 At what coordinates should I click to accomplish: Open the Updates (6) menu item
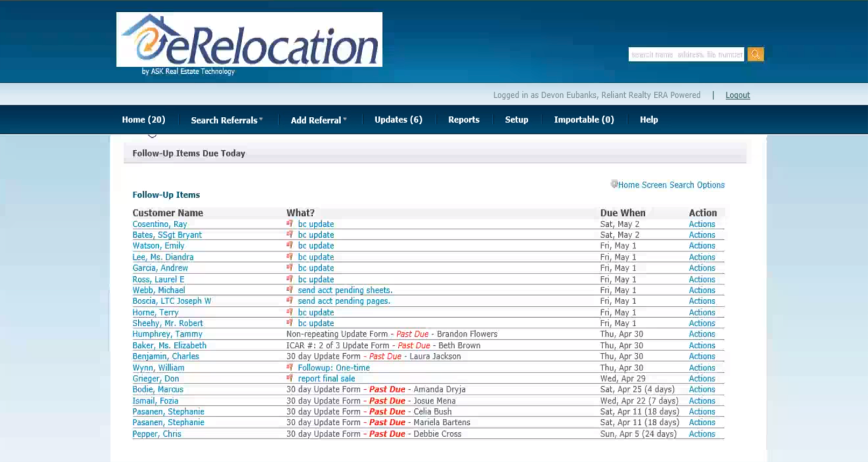click(398, 120)
